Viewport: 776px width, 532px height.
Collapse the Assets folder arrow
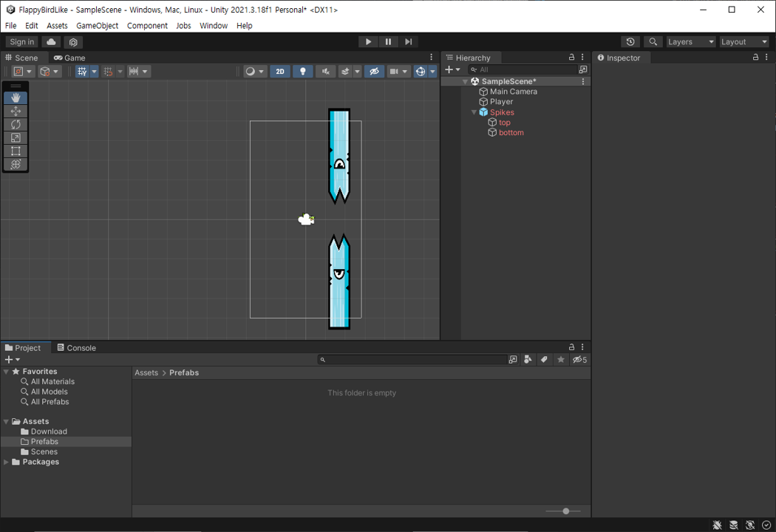tap(7, 421)
